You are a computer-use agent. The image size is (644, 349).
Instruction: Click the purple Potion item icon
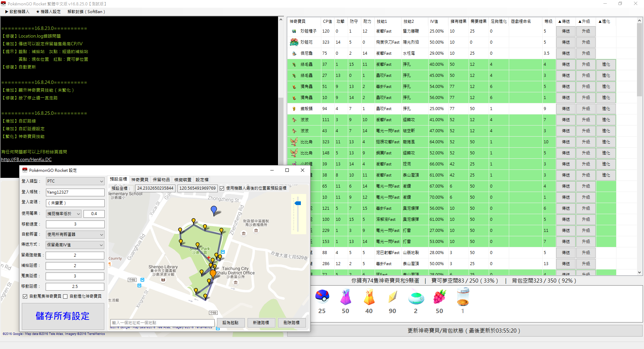[345, 297]
